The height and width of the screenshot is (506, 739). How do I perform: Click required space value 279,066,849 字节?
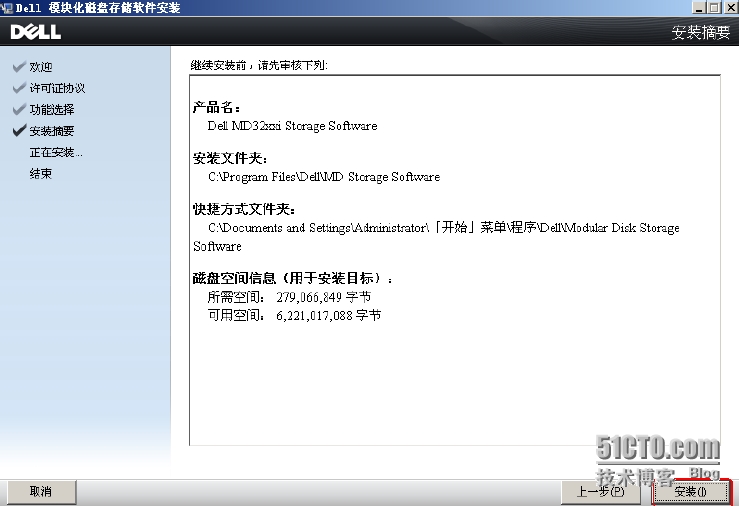tap(323, 297)
